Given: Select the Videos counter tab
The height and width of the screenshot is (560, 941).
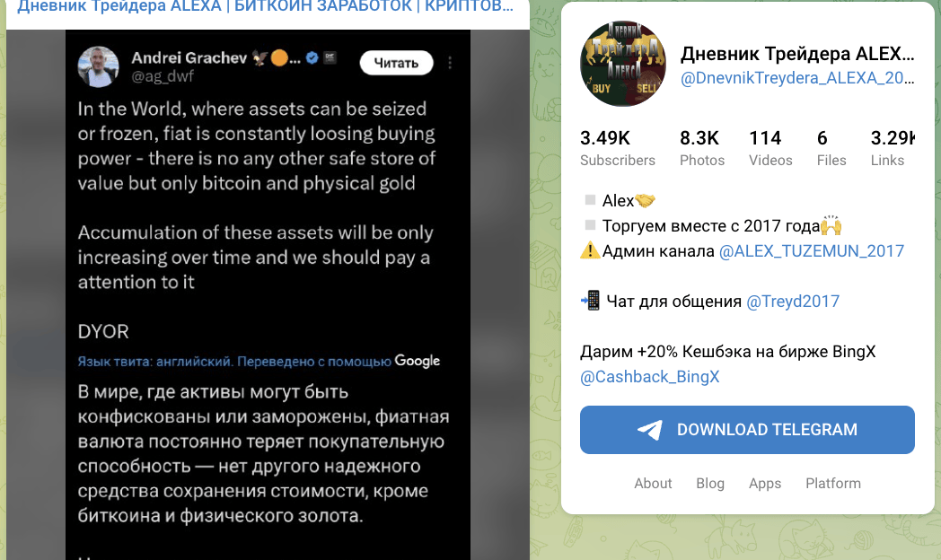Looking at the screenshot, I should [x=770, y=147].
